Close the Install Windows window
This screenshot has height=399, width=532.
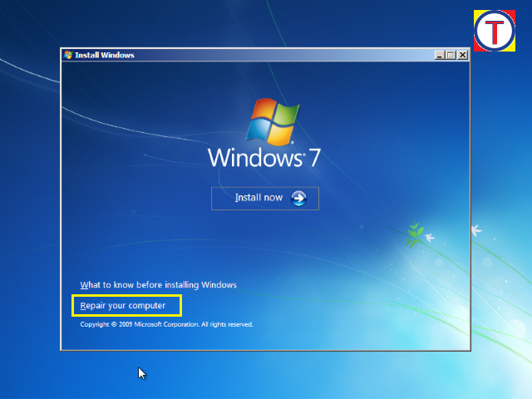click(x=462, y=55)
